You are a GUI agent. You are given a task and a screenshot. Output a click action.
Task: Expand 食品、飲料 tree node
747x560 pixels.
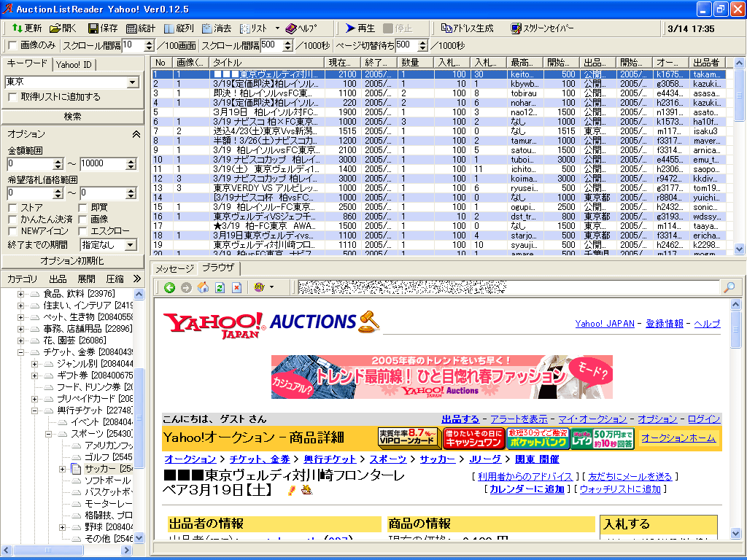(x=20, y=294)
